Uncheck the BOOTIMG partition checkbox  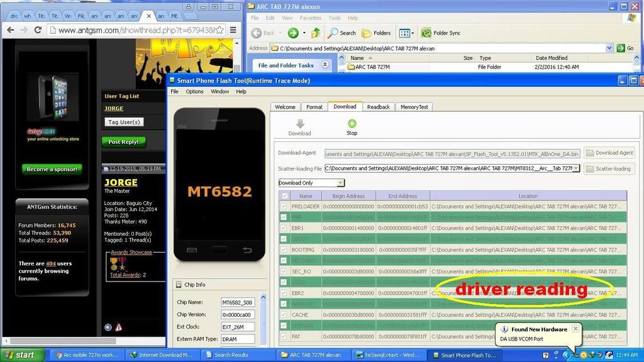click(284, 250)
